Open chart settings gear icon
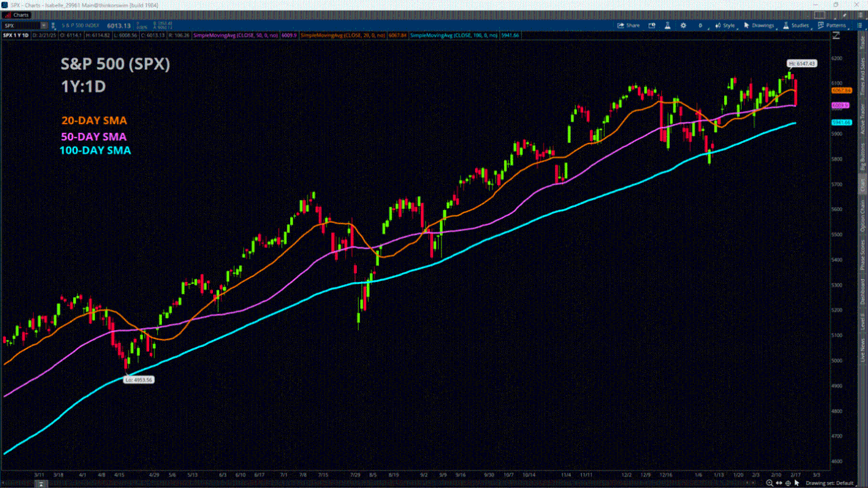The width and height of the screenshot is (868, 488). [x=683, y=26]
